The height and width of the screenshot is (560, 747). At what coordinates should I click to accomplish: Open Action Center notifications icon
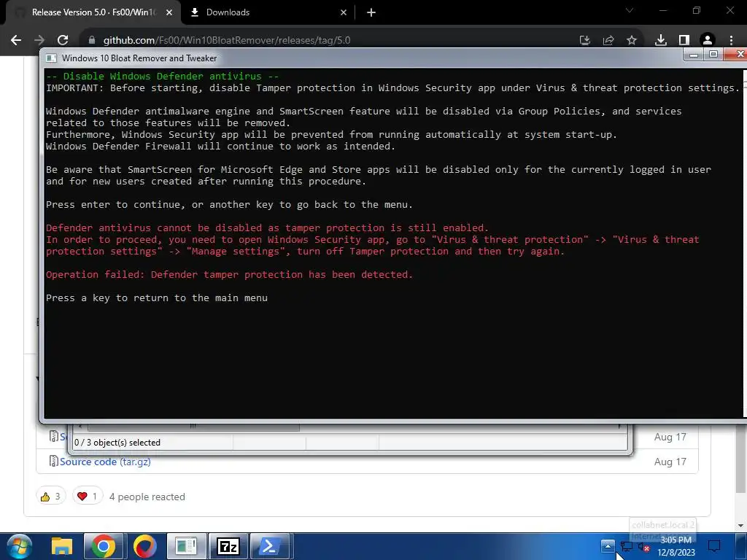click(714, 546)
